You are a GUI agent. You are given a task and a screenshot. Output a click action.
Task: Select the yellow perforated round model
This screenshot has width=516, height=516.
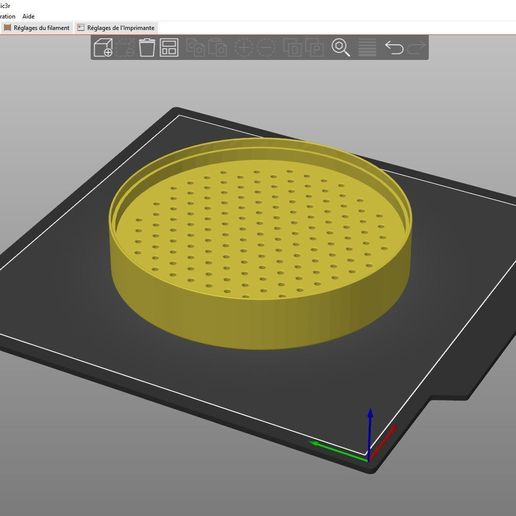261,243
